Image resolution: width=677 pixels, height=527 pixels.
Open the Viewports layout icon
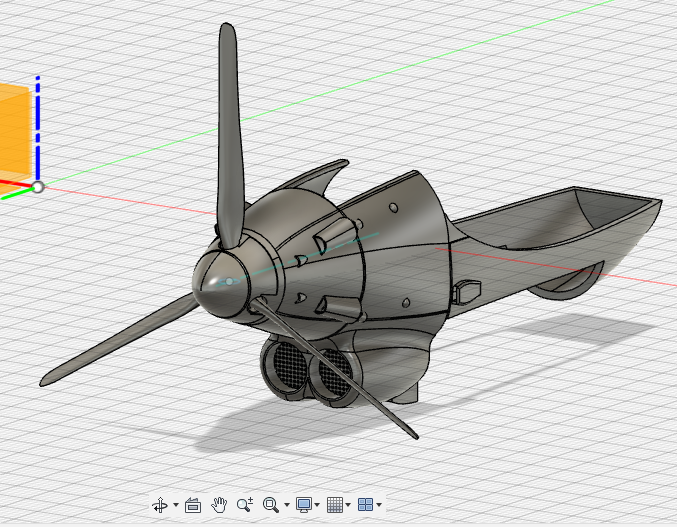pos(365,505)
